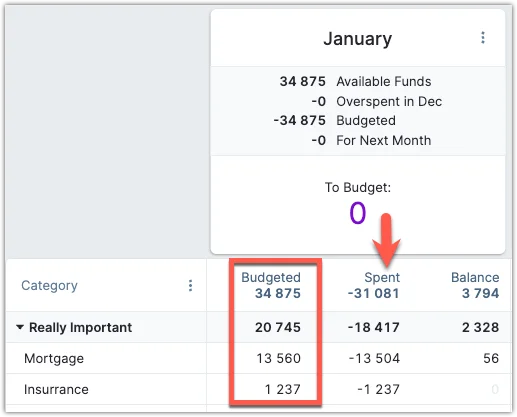The image size is (517, 417).
Task: Open Mortgage spent transactions -13 504
Action: [x=374, y=358]
